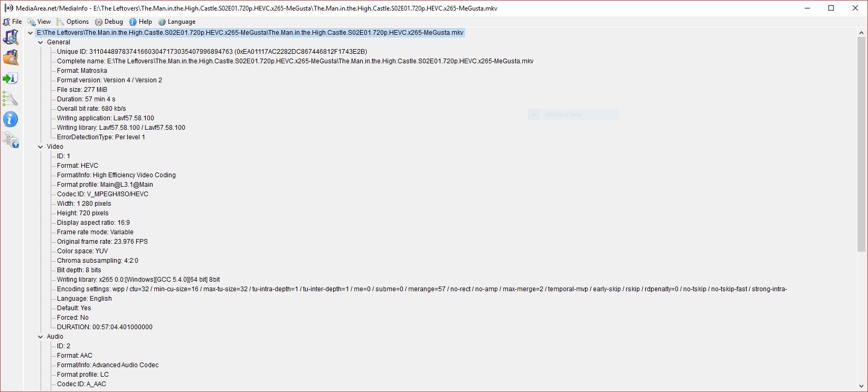Viewport: 868px width, 392px height.
Task: Open the Debug menu
Action: click(109, 22)
